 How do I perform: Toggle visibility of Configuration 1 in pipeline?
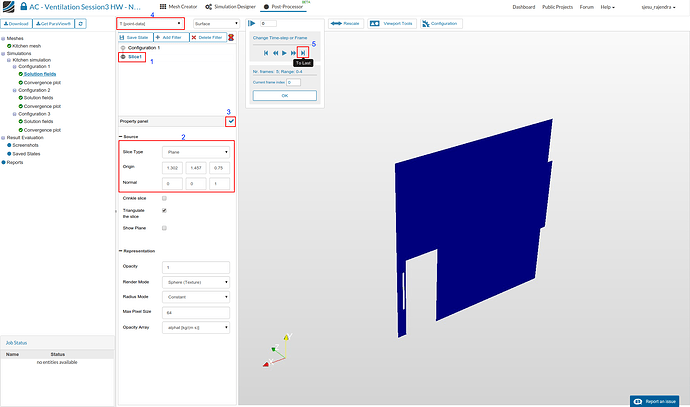click(123, 48)
